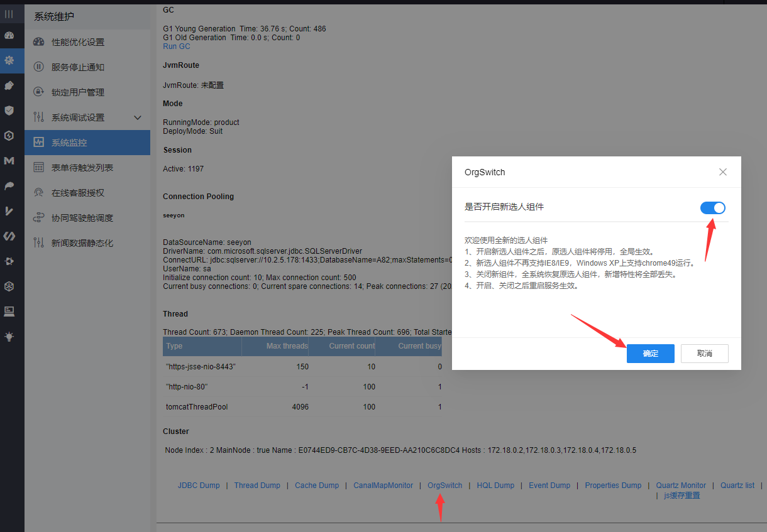
Task: Click the Type column header
Action: [x=202, y=346]
